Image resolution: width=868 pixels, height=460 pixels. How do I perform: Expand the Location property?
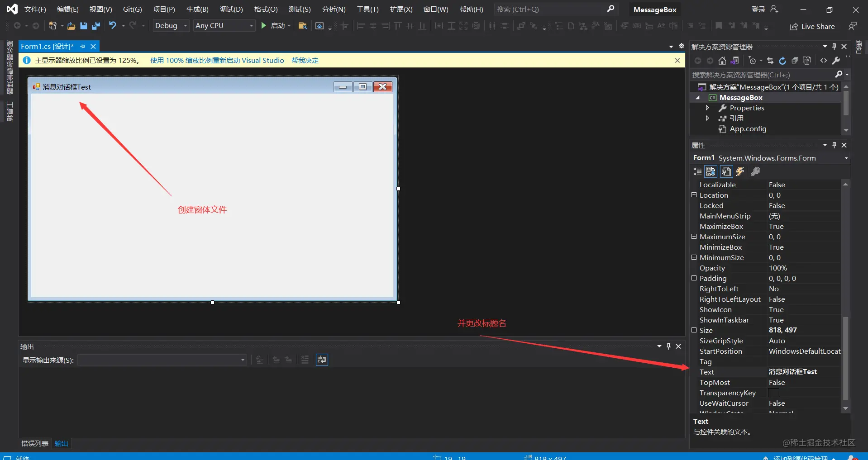[x=694, y=195]
